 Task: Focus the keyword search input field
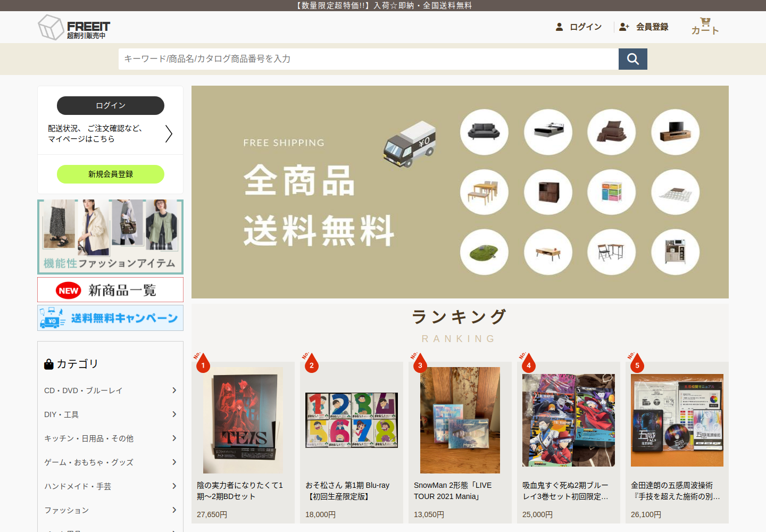(x=369, y=59)
